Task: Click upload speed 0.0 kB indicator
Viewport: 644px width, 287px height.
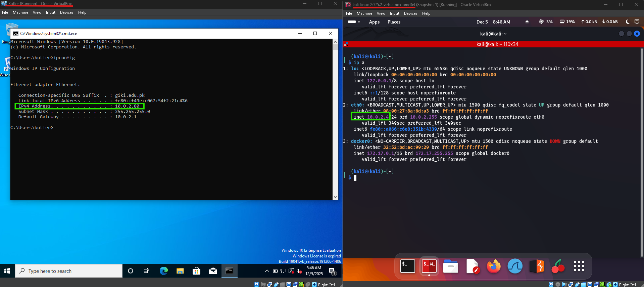Action: [x=589, y=22]
